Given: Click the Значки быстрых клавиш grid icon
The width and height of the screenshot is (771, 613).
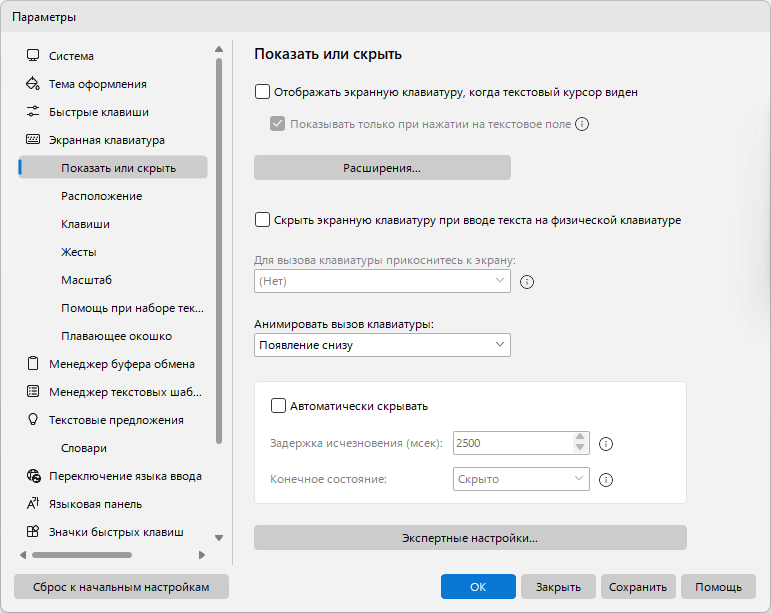Looking at the screenshot, I should pos(33,532).
